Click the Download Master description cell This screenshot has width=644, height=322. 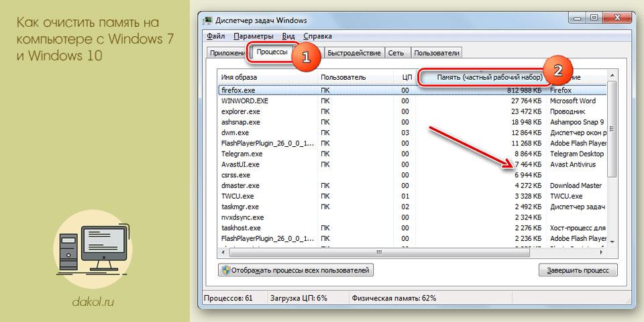(576, 186)
